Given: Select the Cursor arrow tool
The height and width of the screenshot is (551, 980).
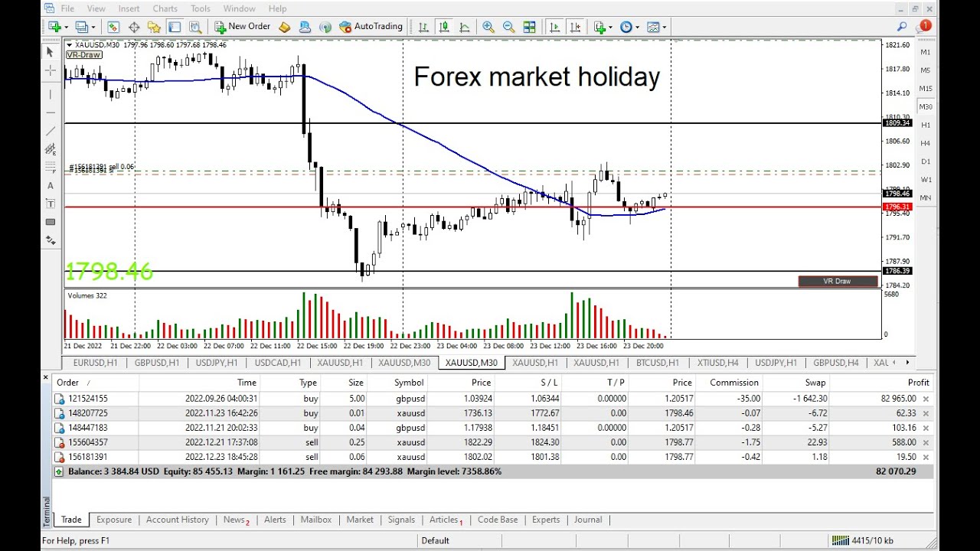Looking at the screenshot, I should (51, 52).
